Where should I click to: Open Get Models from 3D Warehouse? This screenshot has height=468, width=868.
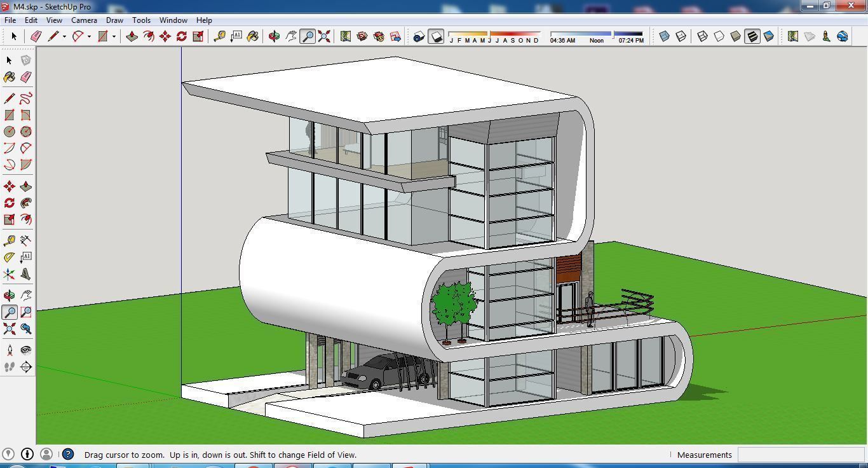tap(362, 36)
